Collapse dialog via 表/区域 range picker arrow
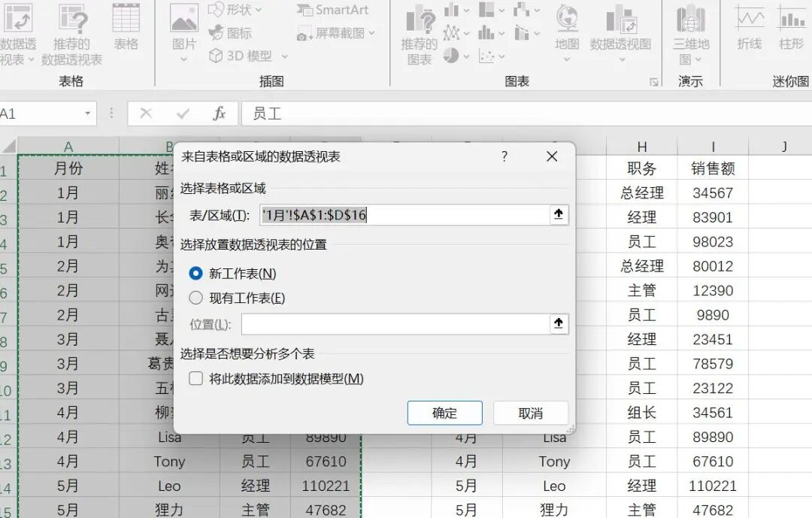The width and height of the screenshot is (812, 518). tap(558, 214)
